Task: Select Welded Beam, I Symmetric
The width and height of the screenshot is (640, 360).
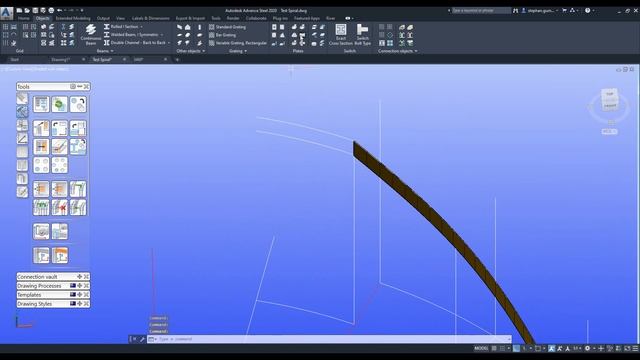Action: click(x=131, y=35)
